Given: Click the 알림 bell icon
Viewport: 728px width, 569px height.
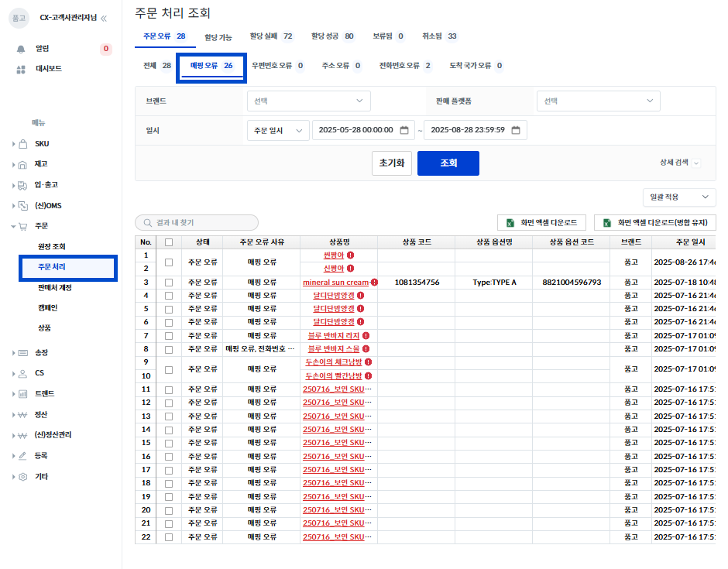Looking at the screenshot, I should [21, 49].
